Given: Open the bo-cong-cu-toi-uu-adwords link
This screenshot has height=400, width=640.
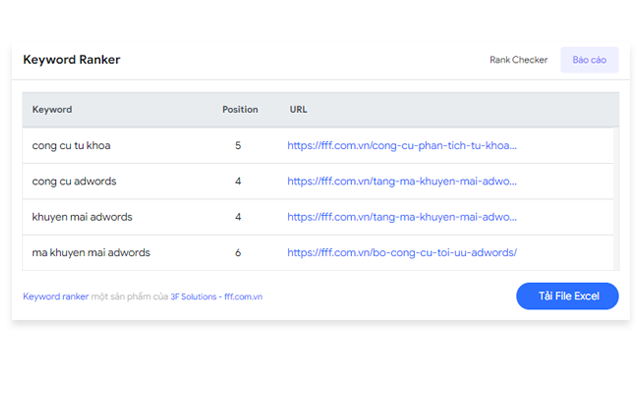Looking at the screenshot, I should 401,253.
